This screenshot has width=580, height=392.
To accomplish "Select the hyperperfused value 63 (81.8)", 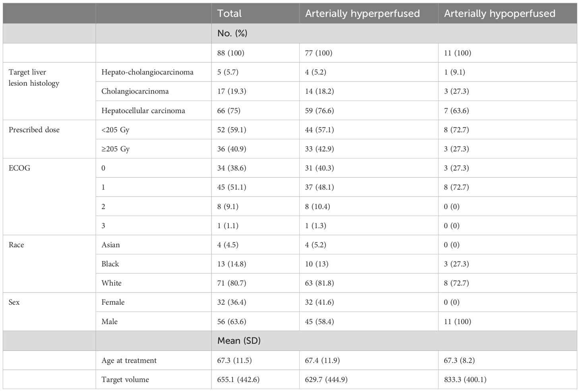I will 319,283.
